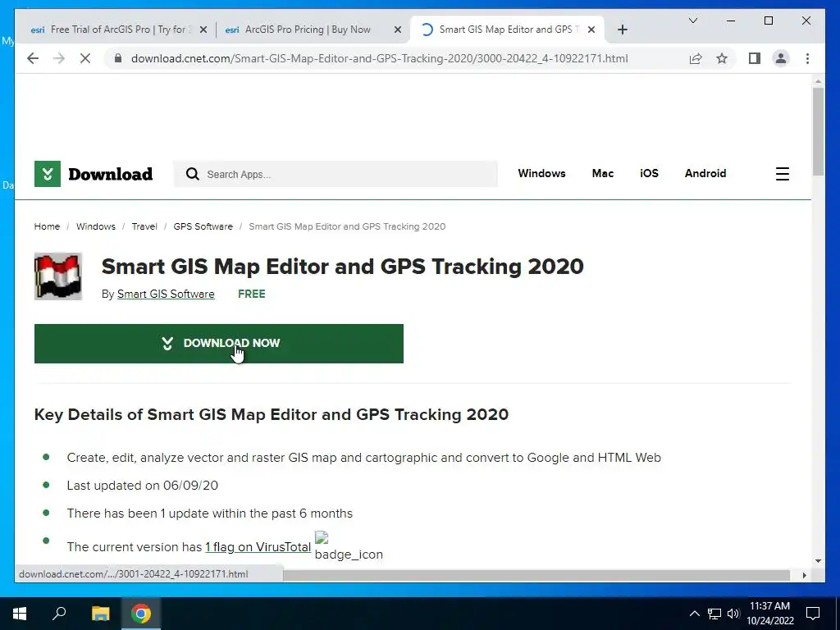Close the Smart GIS Map Editor tab
This screenshot has width=840, height=630.
[x=591, y=30]
